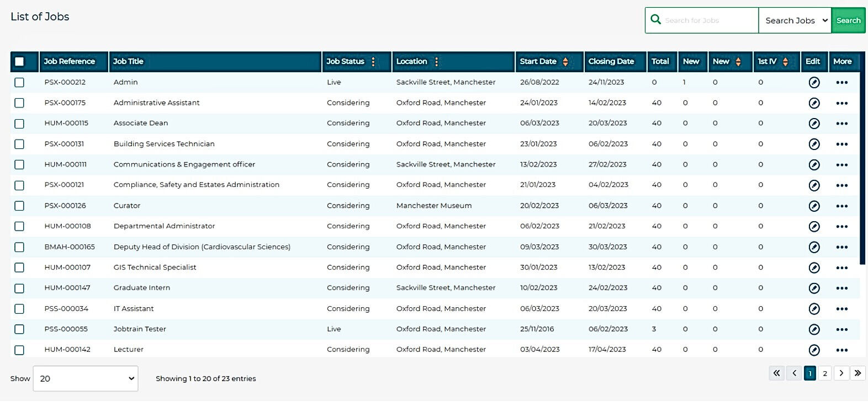This screenshot has width=868, height=412.
Task: Check the PSS-000055 Jobtrain Tester checkbox
Action: (x=19, y=329)
